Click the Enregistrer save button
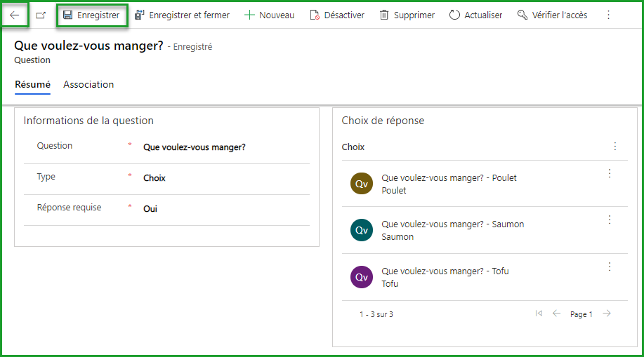 [91, 15]
